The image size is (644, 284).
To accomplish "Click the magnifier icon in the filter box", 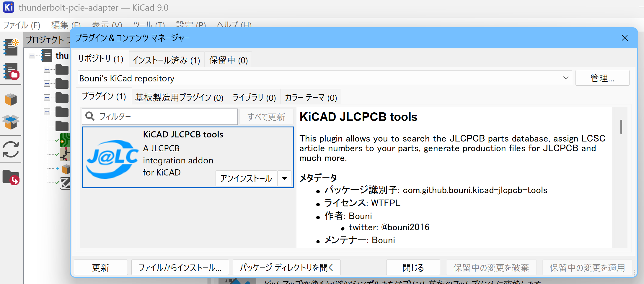I will pos(90,116).
